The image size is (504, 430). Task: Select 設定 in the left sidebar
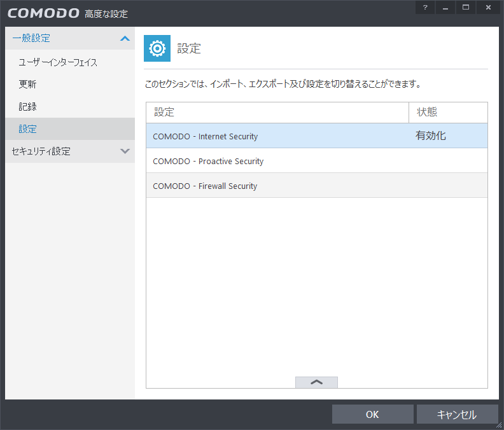[70, 128]
